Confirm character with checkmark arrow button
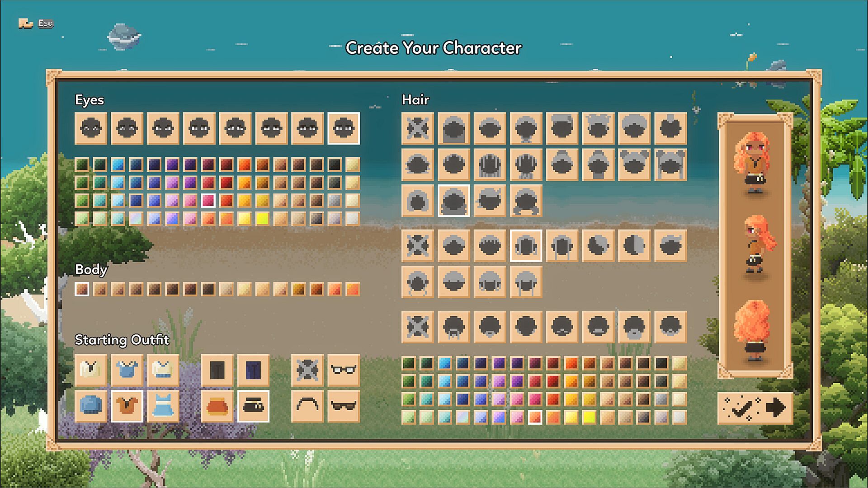The height and width of the screenshot is (488, 868). (x=755, y=408)
